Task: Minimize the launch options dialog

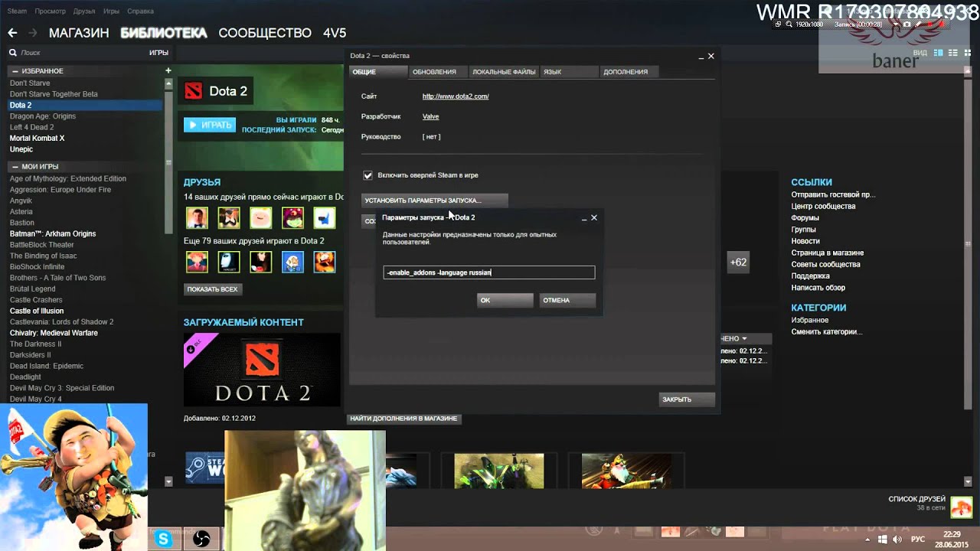Action: click(584, 218)
